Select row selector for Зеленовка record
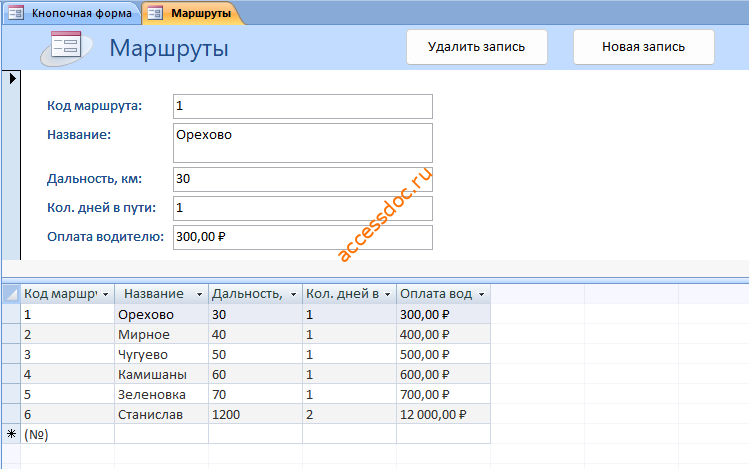Image resolution: width=749 pixels, height=469 pixels. pos(11,394)
